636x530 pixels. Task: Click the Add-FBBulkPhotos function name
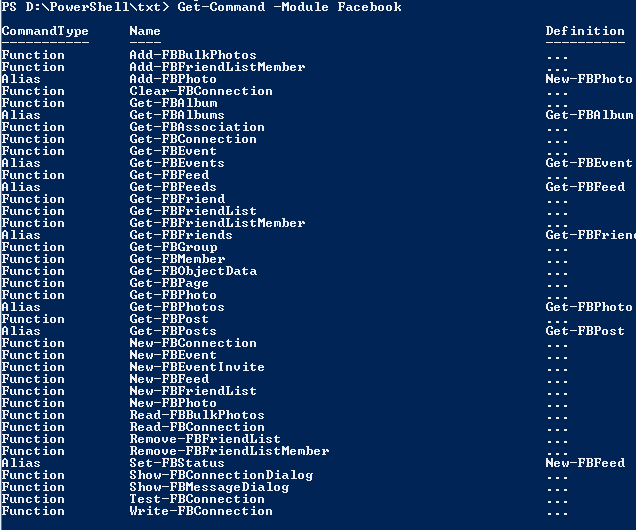[193, 55]
